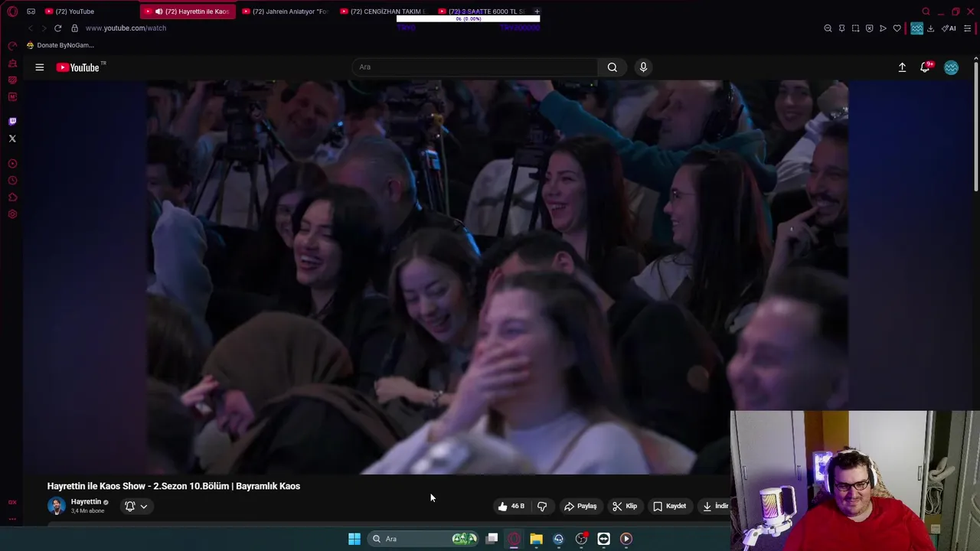Open Hayrettin channel avatar
980x551 pixels.
click(x=56, y=506)
